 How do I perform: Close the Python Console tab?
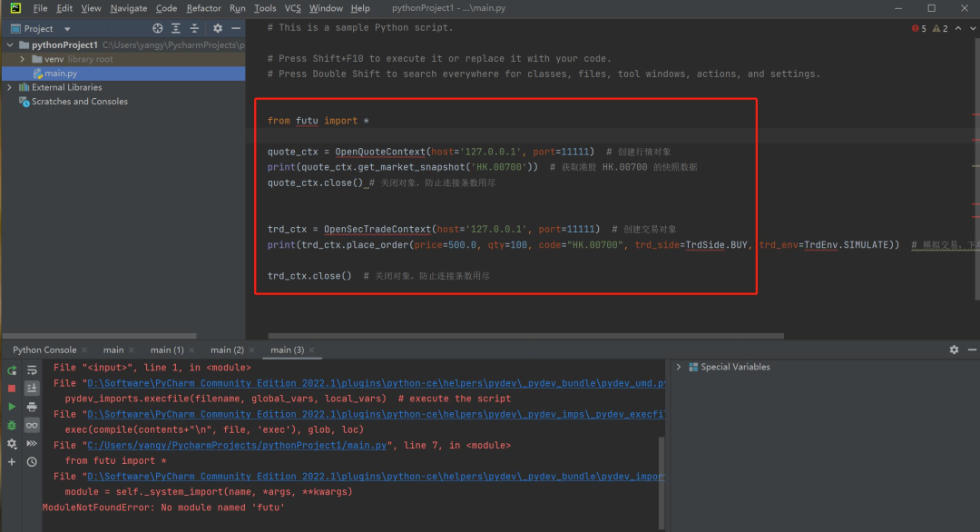pyautogui.click(x=84, y=350)
